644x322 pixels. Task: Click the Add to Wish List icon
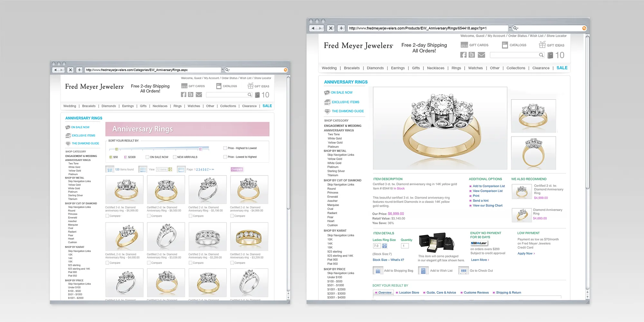[423, 270]
